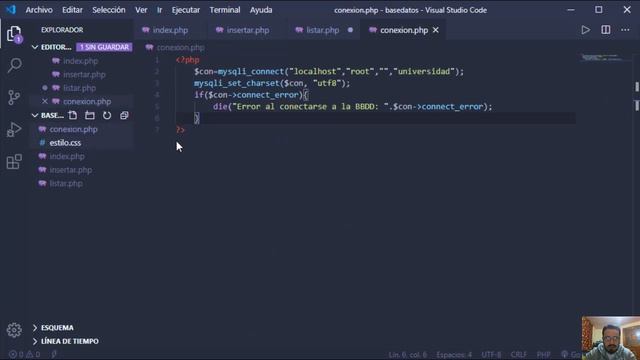Viewport: 640px width, 360px height.
Task: Open the Ayuda menu
Action: coord(261,10)
